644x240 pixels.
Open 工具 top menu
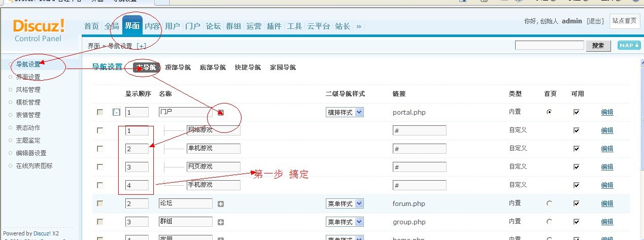[294, 26]
